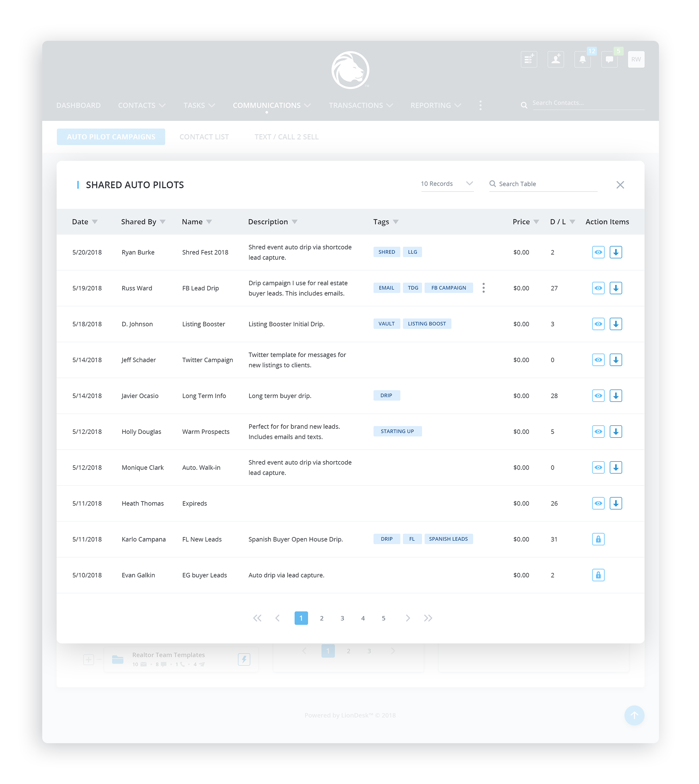Click the add contact icon in header
This screenshot has height=784, width=699.
point(555,59)
